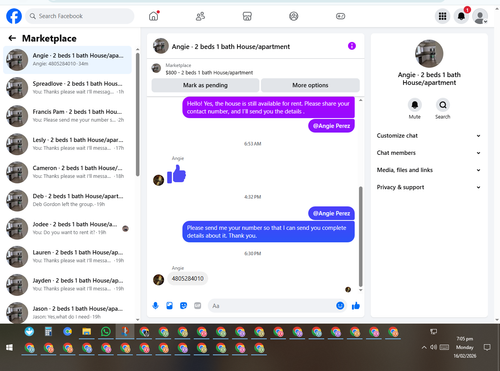Open the Cameron conversation

67,172
